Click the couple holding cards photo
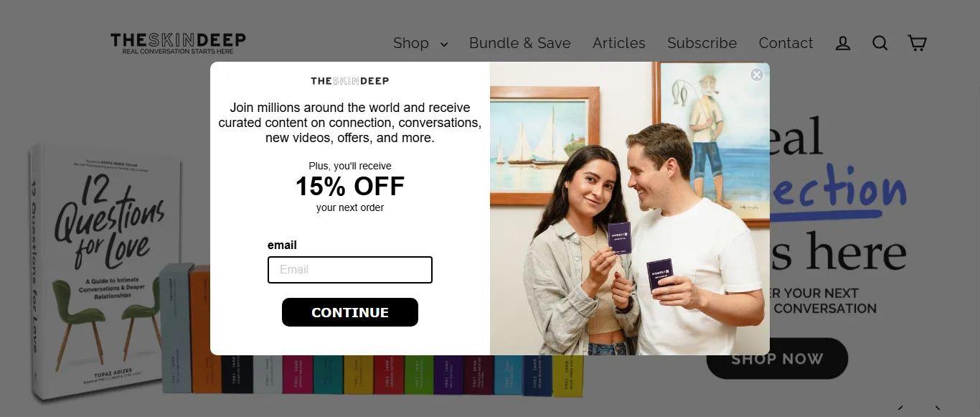Screen dimensions: 980x417 click(x=630, y=208)
